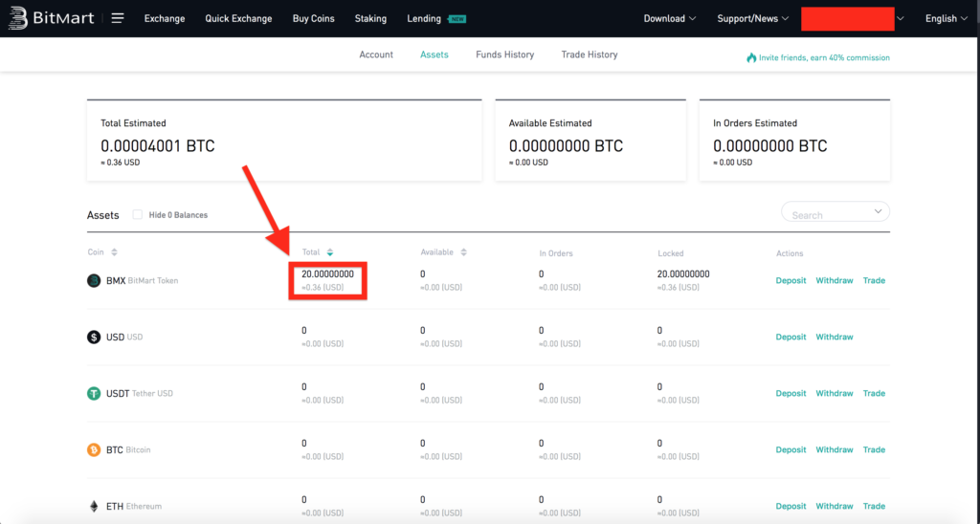Open the Staking page
Viewport: 980px width, 524px height.
tap(370, 19)
